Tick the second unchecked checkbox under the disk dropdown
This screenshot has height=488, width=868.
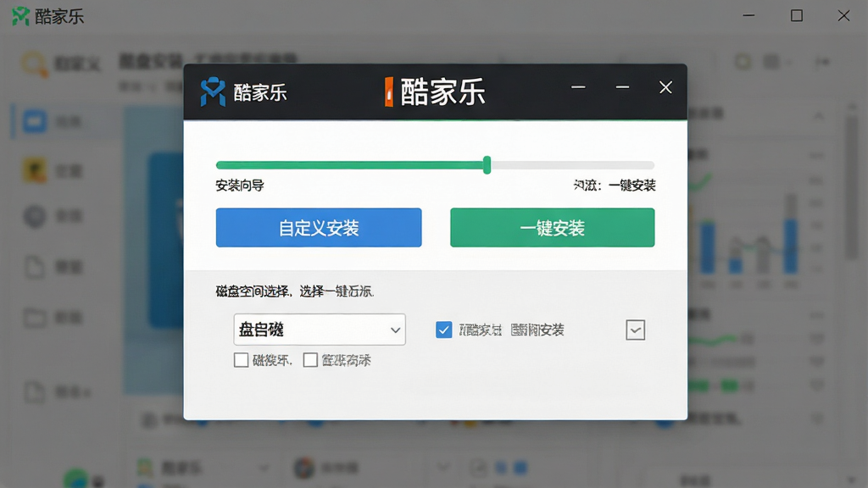pyautogui.click(x=310, y=360)
